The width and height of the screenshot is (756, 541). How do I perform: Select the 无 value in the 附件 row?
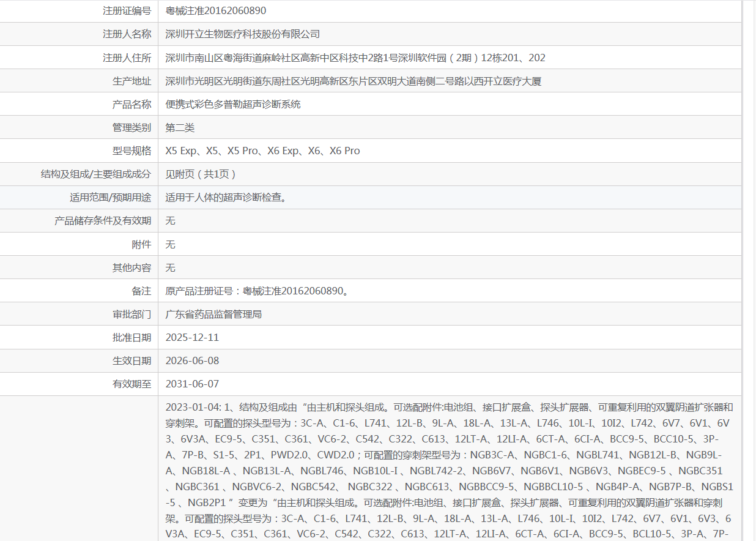coord(170,244)
